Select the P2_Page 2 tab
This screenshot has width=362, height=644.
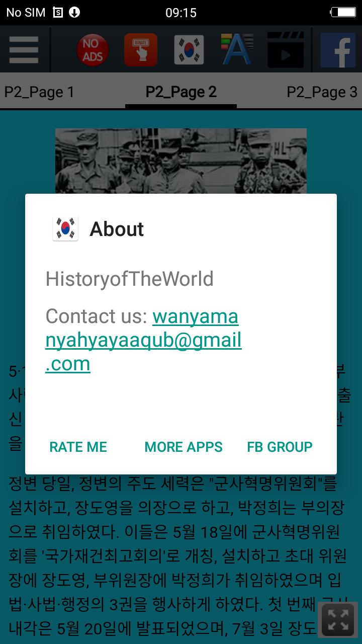click(181, 92)
